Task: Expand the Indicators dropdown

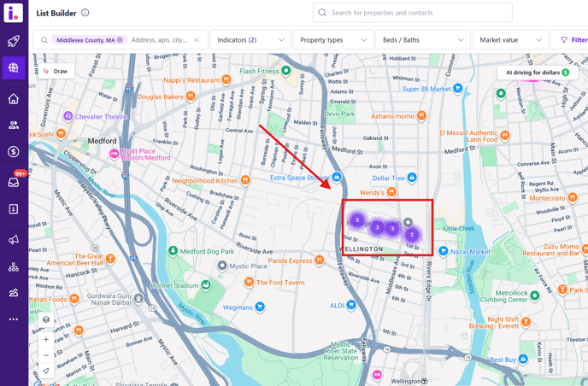Action: 250,40
